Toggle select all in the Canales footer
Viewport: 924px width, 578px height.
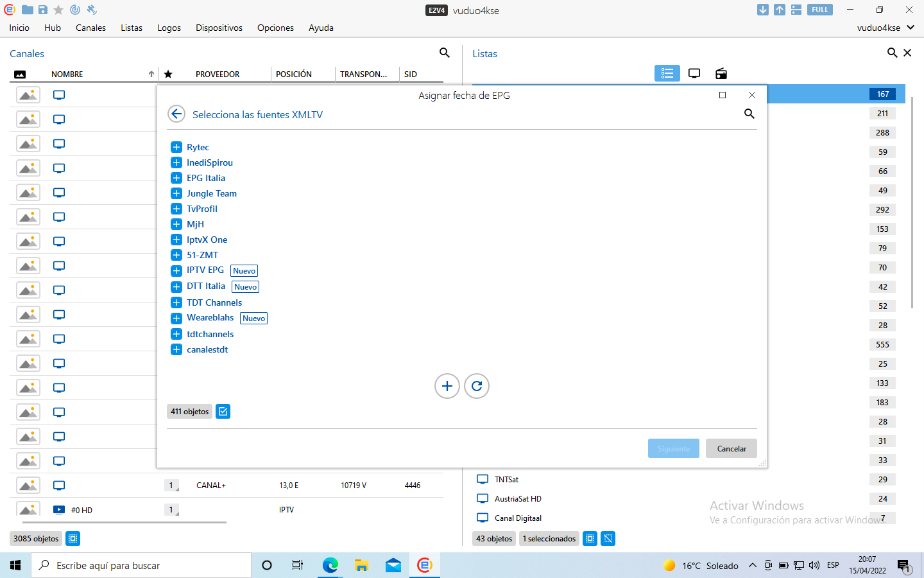73,538
